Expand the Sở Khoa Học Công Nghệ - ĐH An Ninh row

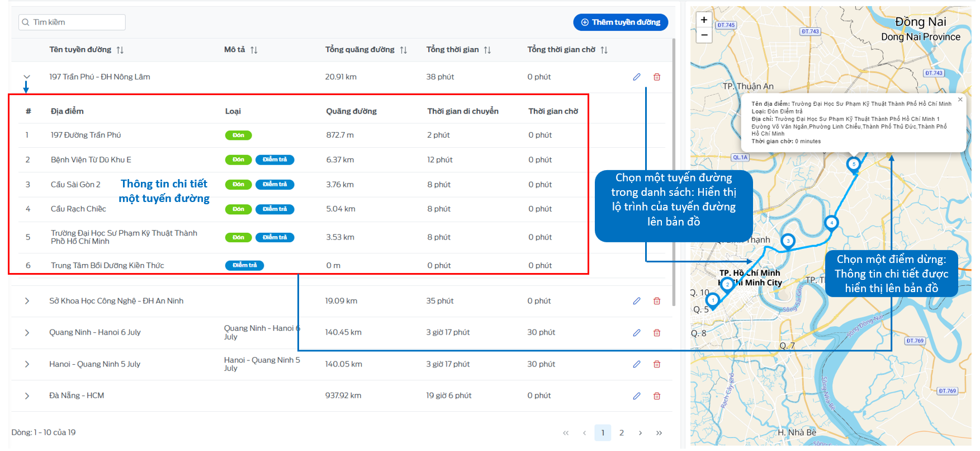click(x=27, y=301)
